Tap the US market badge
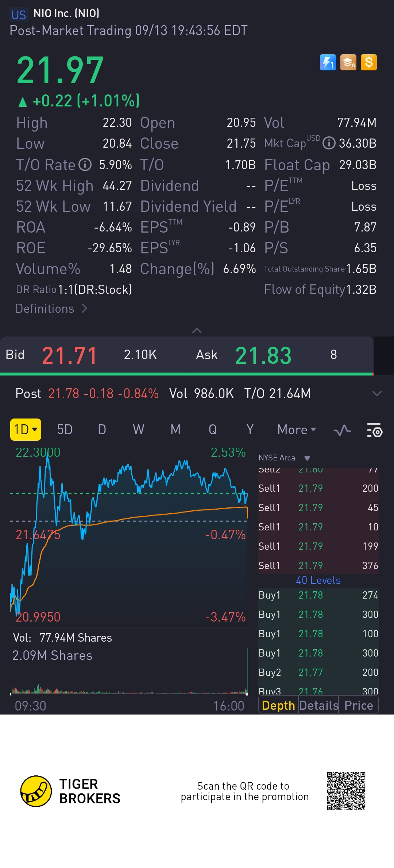394x868 pixels. pyautogui.click(x=19, y=15)
